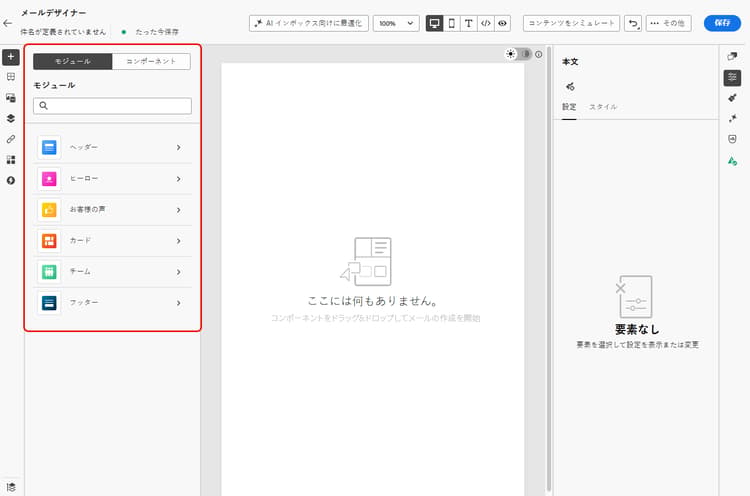Viewport: 750px width, 496px height.
Task: Open the round dark icon below fragments
Action: click(11, 180)
